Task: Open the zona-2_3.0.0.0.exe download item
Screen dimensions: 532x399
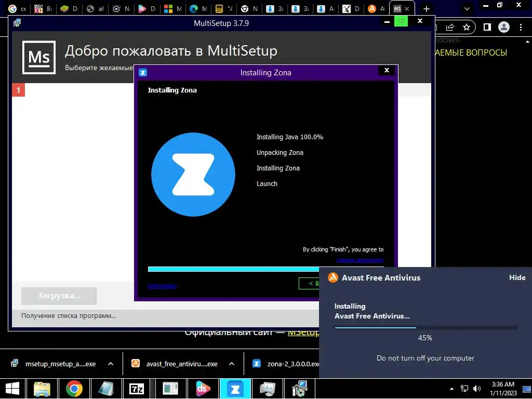Action: click(286, 364)
